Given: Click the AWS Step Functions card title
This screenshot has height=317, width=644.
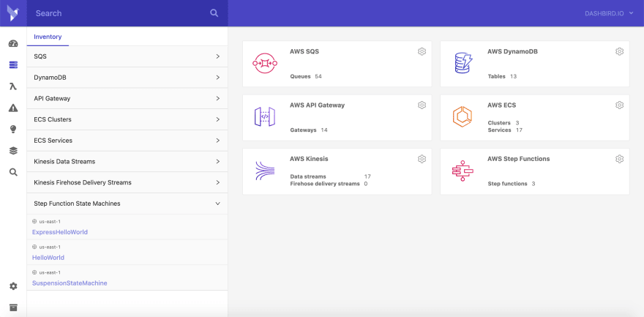Looking at the screenshot, I should 518,159.
